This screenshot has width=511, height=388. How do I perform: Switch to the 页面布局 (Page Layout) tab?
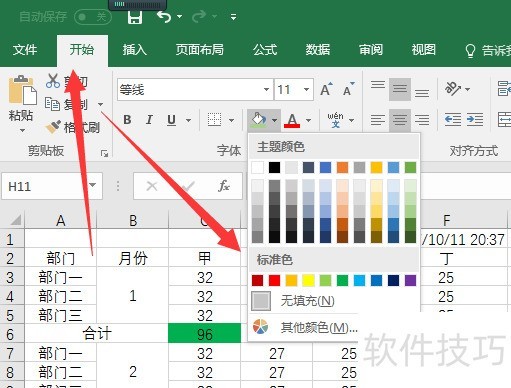[199, 50]
